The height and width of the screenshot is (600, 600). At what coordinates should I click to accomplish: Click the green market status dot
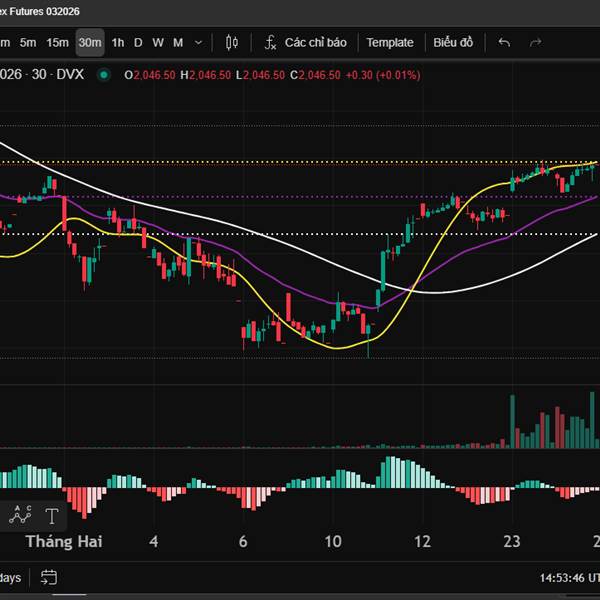[x=104, y=75]
